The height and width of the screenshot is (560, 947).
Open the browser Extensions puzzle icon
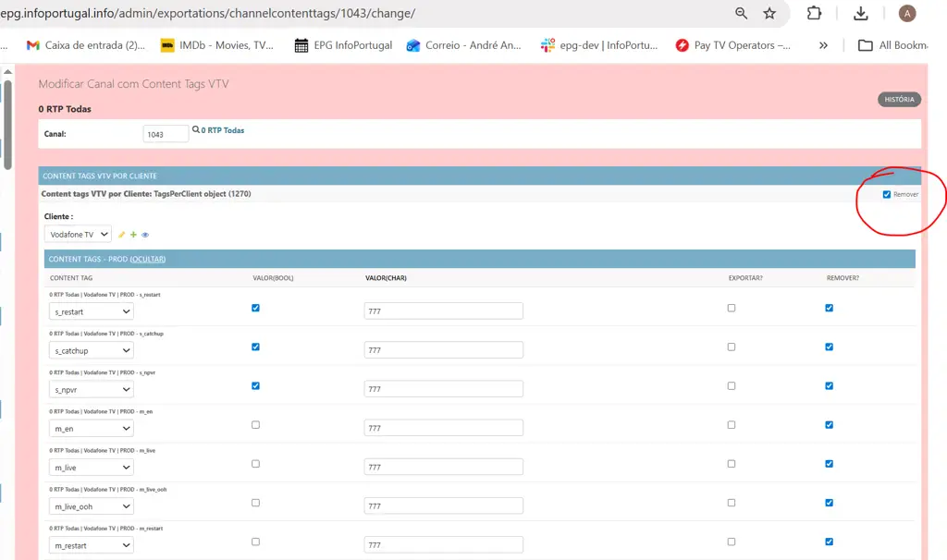click(x=814, y=13)
